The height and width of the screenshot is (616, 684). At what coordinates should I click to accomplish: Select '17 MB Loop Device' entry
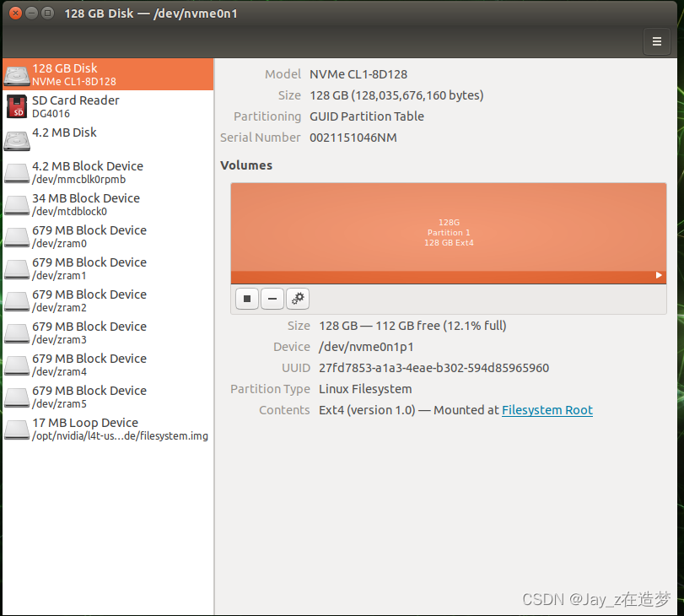[x=108, y=430]
